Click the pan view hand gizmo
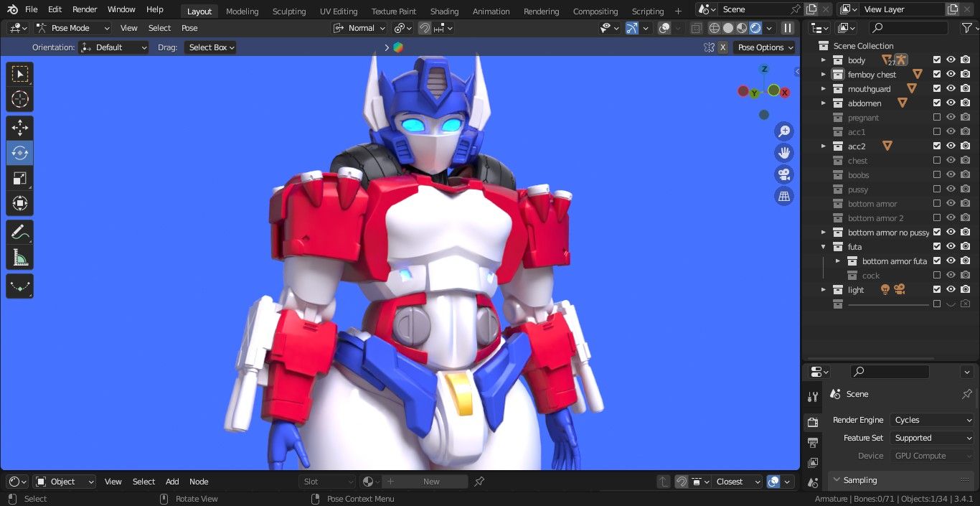 [784, 153]
